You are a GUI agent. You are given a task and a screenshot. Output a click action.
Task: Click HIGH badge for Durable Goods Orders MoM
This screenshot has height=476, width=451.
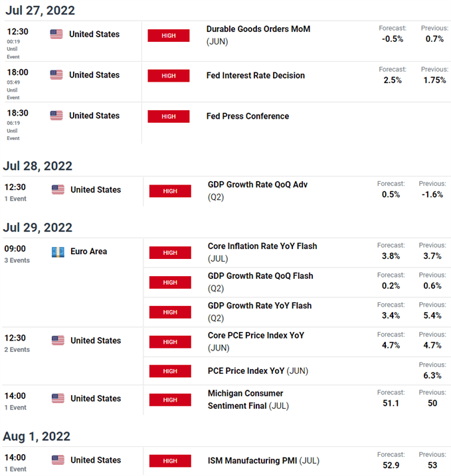pos(169,36)
